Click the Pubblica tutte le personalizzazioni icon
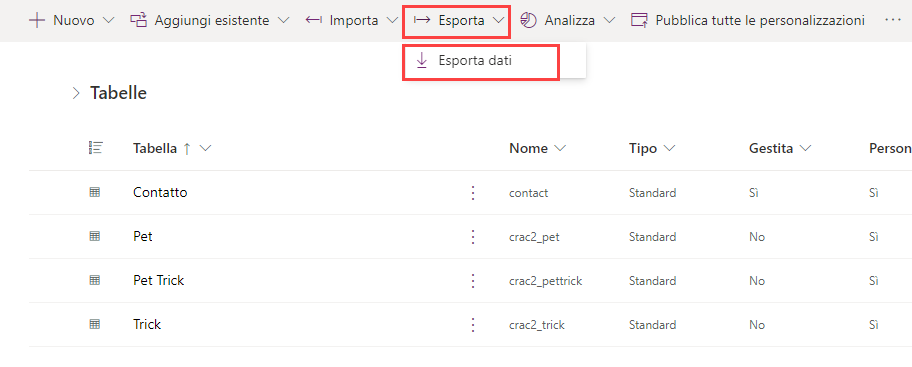912x367 pixels. pos(639,20)
